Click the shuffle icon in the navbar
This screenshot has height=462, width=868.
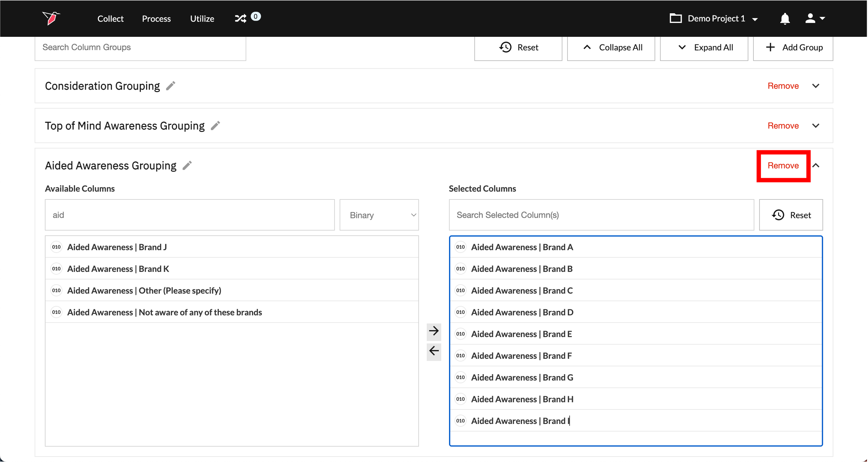[241, 18]
